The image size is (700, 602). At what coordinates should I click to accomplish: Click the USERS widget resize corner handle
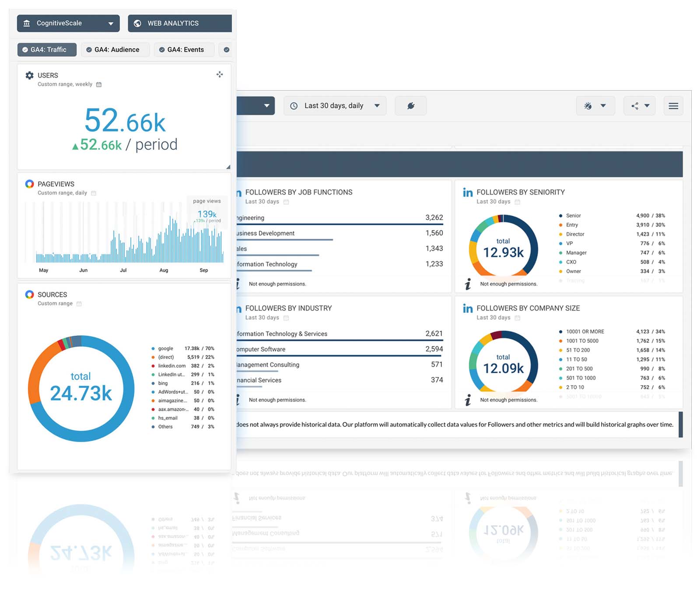[228, 167]
